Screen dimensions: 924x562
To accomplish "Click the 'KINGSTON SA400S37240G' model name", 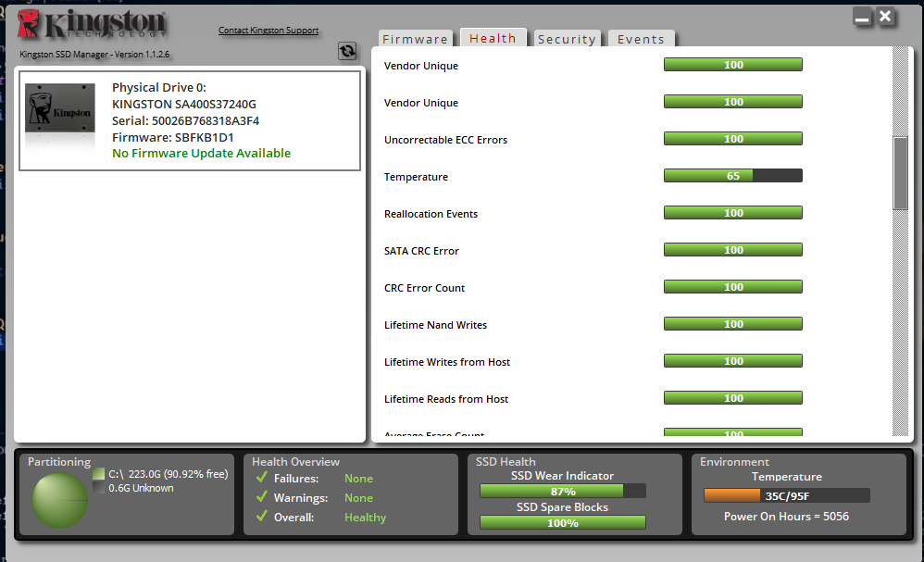I will pos(184,105).
